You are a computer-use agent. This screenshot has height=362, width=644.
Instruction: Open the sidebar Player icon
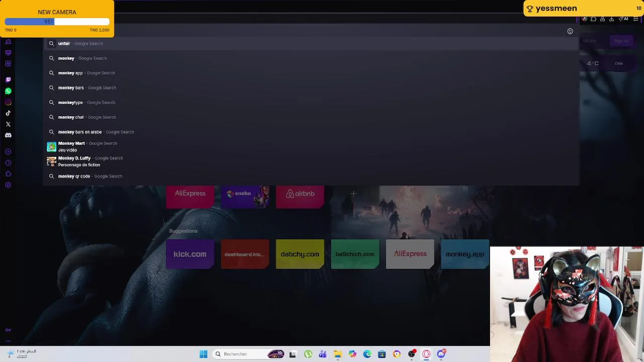point(8,152)
